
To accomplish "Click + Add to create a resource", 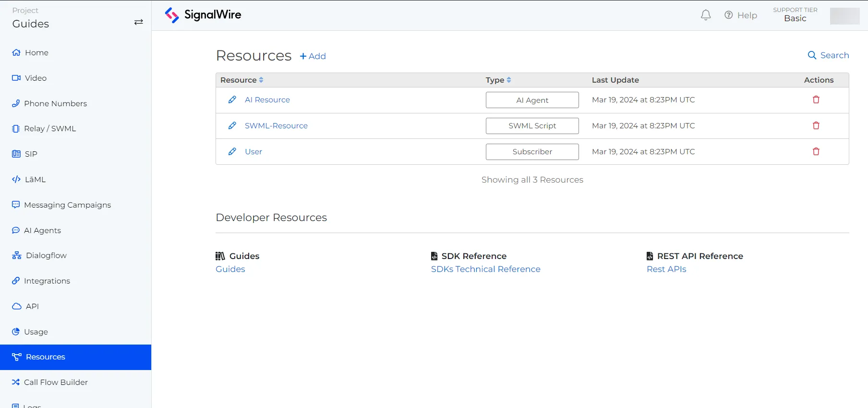I will 313,56.
